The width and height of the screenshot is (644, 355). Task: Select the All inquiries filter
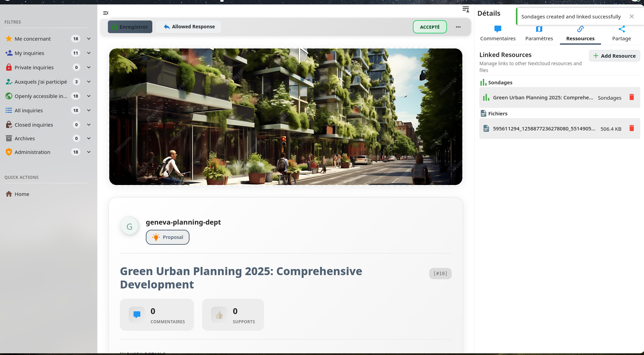29,110
